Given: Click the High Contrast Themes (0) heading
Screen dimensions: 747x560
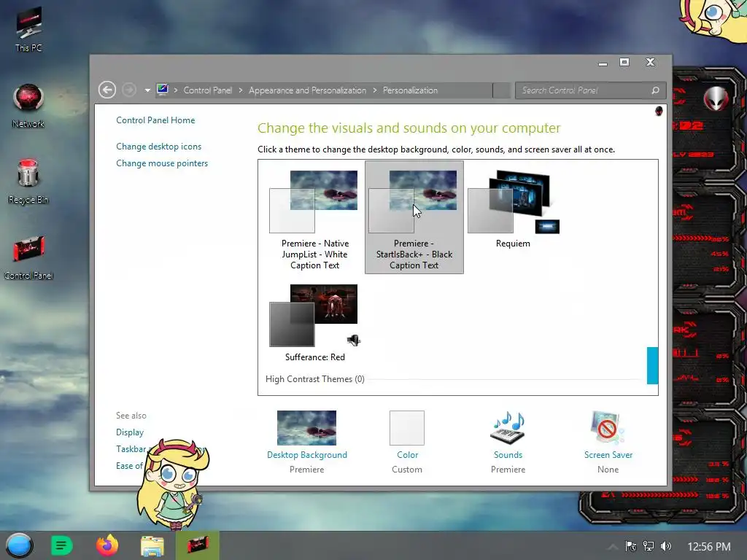Looking at the screenshot, I should pos(315,379).
